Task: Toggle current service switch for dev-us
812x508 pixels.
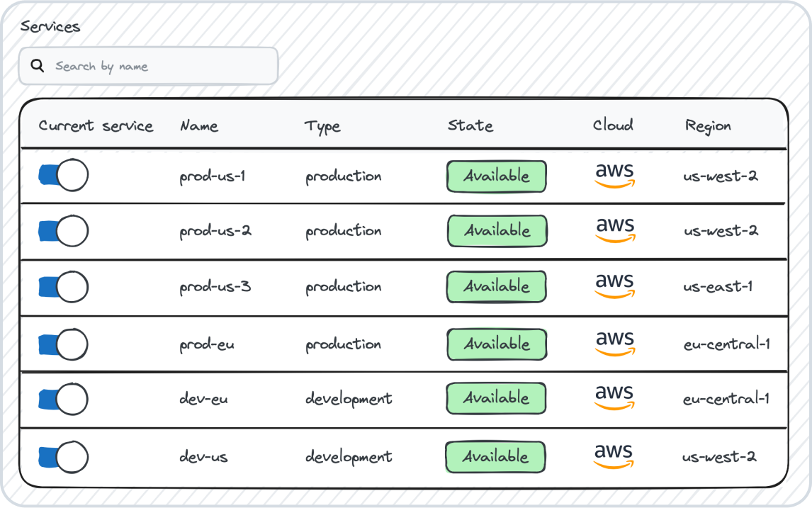Action: 63,457
